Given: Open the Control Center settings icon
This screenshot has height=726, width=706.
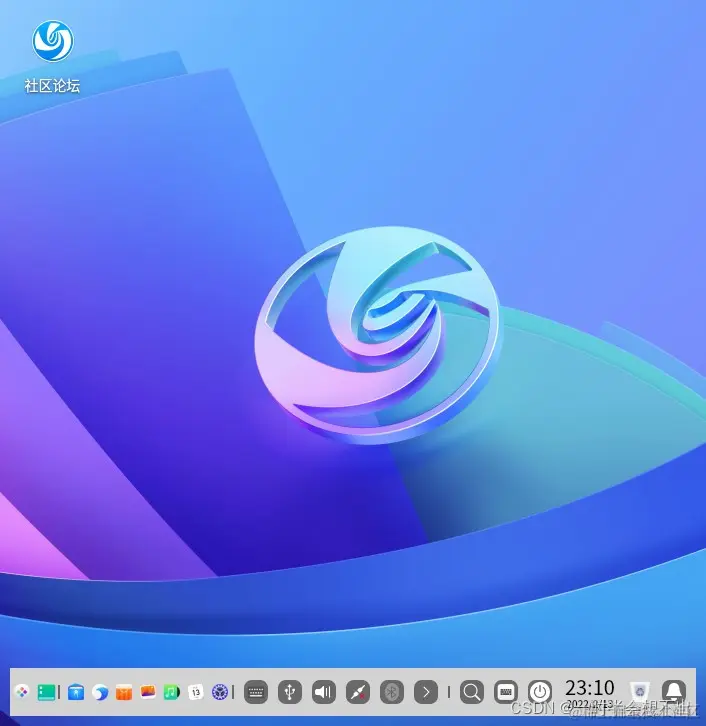Looking at the screenshot, I should pyautogui.click(x=219, y=692).
